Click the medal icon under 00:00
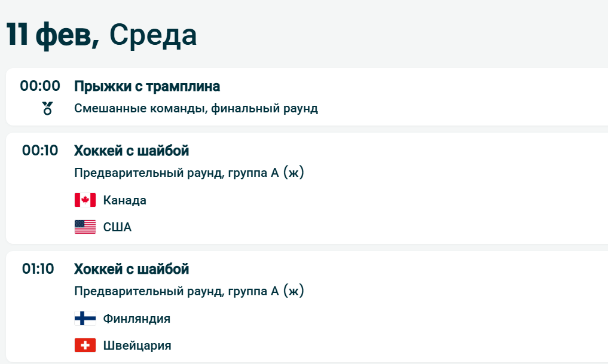The width and height of the screenshot is (608, 364). [x=48, y=109]
